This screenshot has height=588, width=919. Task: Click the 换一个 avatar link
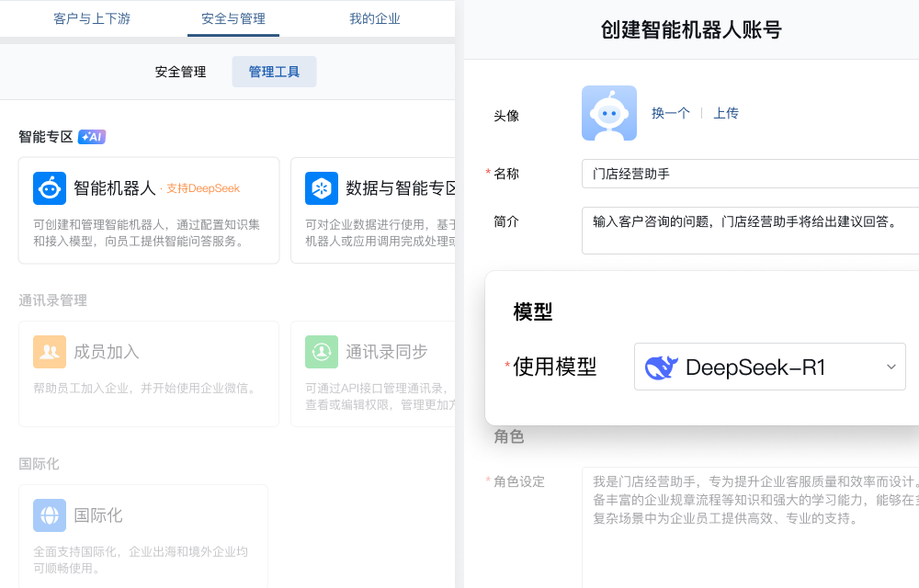coord(671,112)
